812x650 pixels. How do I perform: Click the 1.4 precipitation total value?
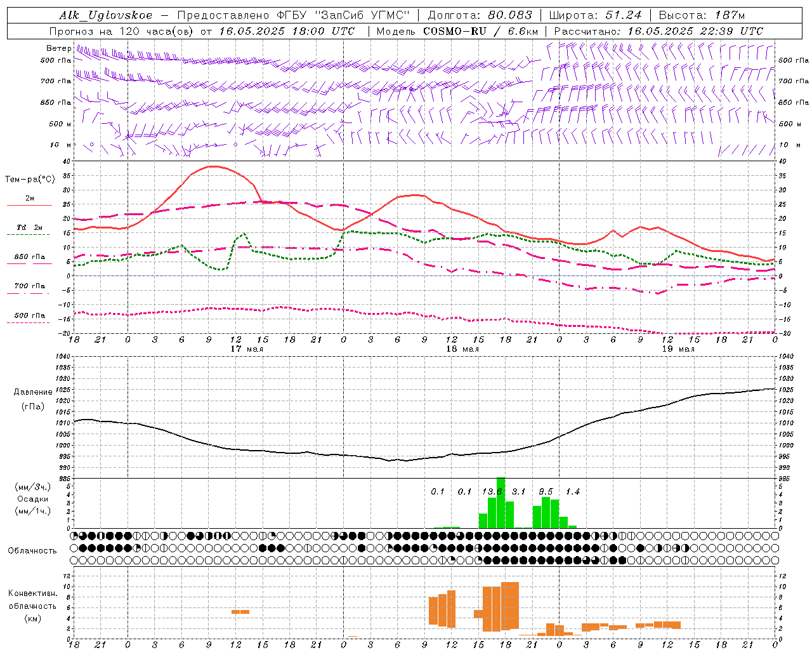[573, 491]
